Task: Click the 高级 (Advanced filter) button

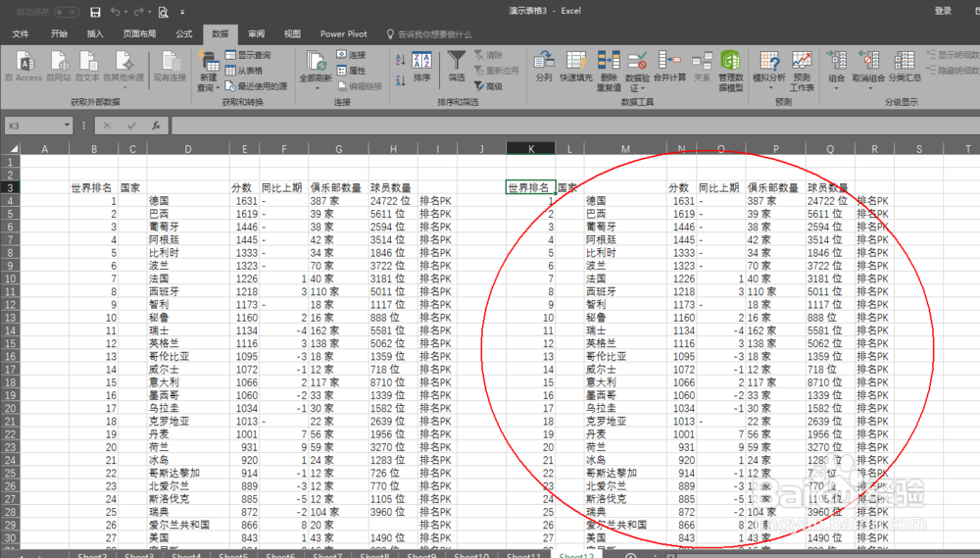Action: point(488,86)
